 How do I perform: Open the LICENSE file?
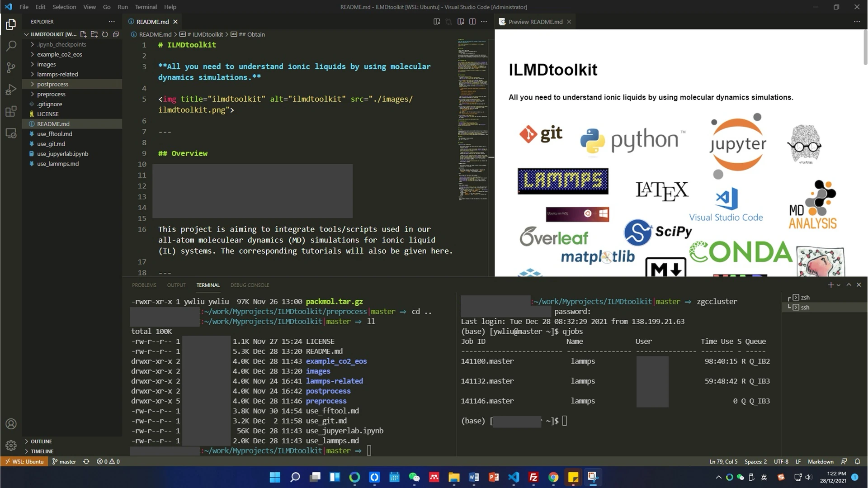click(x=72, y=114)
